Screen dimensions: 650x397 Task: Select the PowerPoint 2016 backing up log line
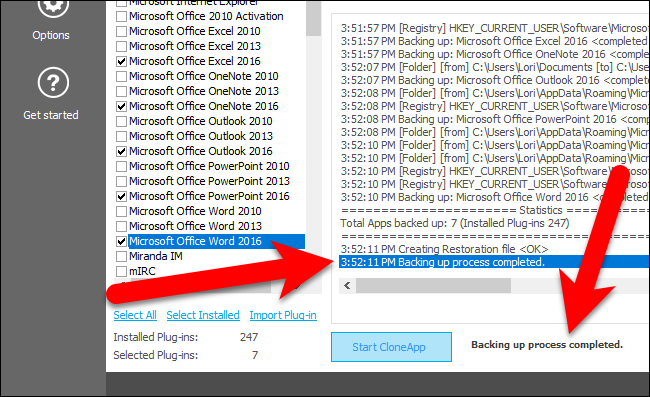494,119
